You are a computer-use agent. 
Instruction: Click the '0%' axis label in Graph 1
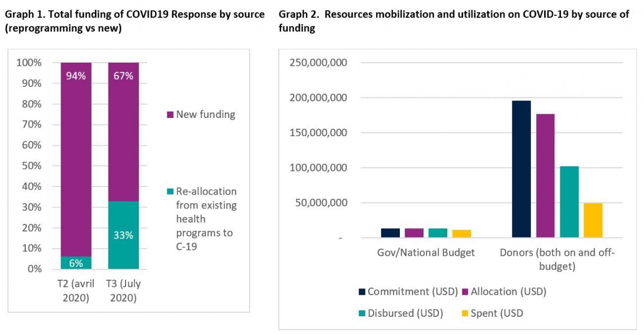pyautogui.click(x=34, y=269)
